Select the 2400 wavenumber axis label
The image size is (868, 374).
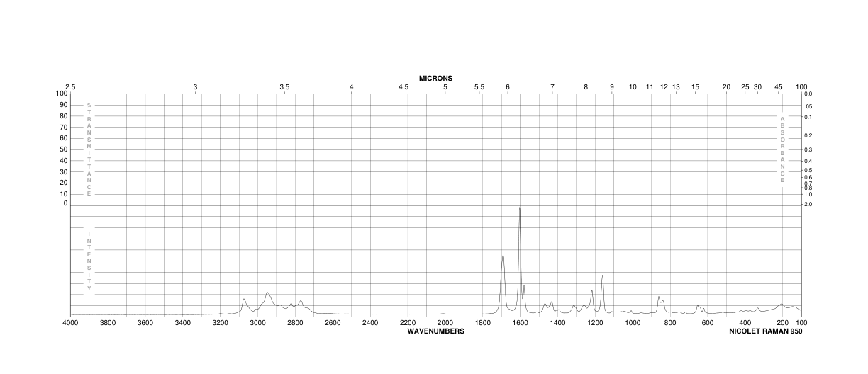pyautogui.click(x=370, y=323)
